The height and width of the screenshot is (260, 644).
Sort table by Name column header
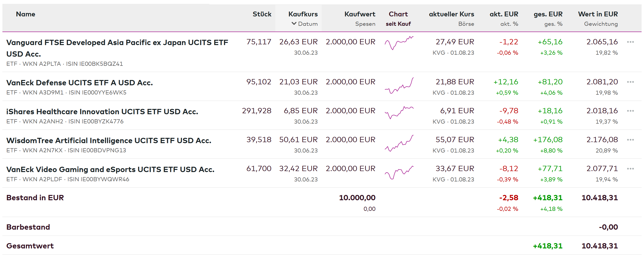26,14
